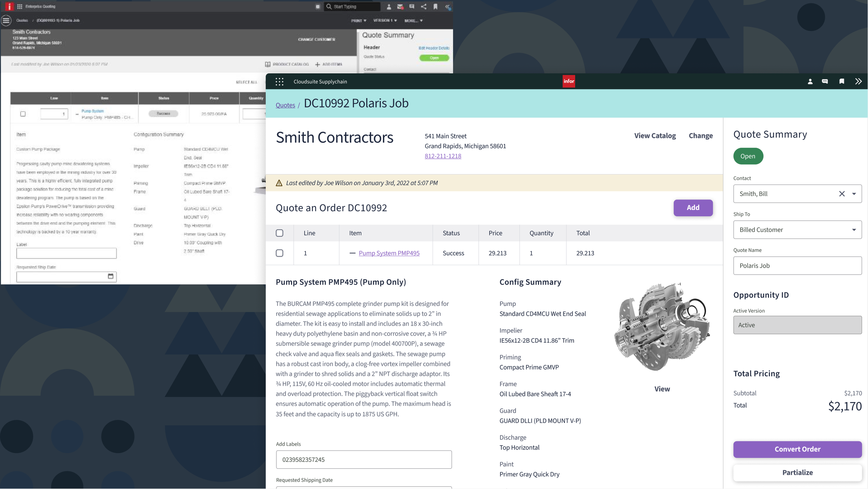
Task: Open Ship To Billed Customer dropdown
Action: click(798, 230)
